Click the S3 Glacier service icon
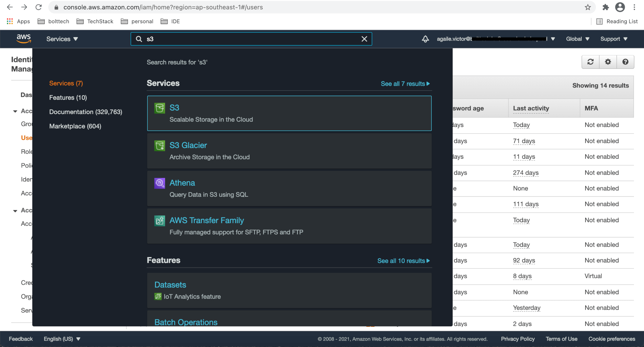 tap(159, 146)
